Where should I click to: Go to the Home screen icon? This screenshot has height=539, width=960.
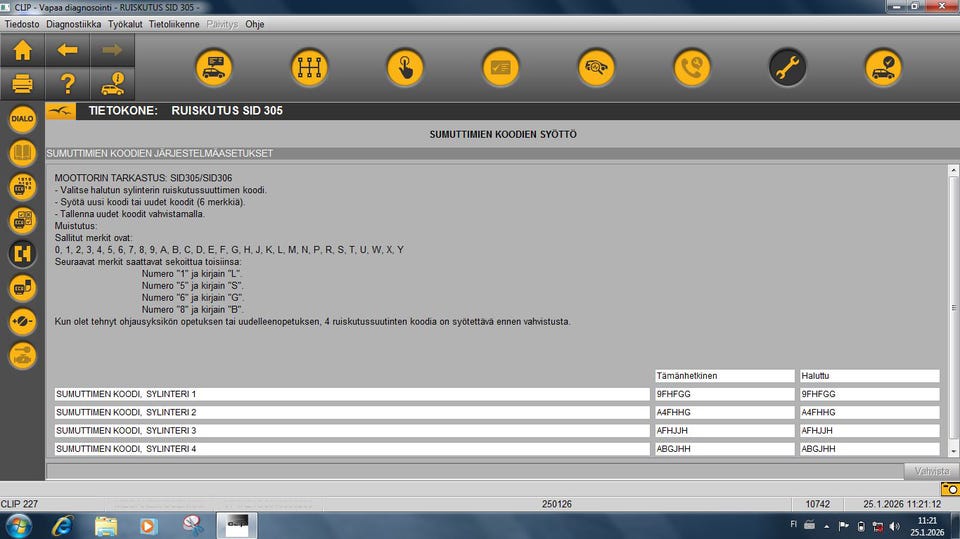tap(23, 50)
